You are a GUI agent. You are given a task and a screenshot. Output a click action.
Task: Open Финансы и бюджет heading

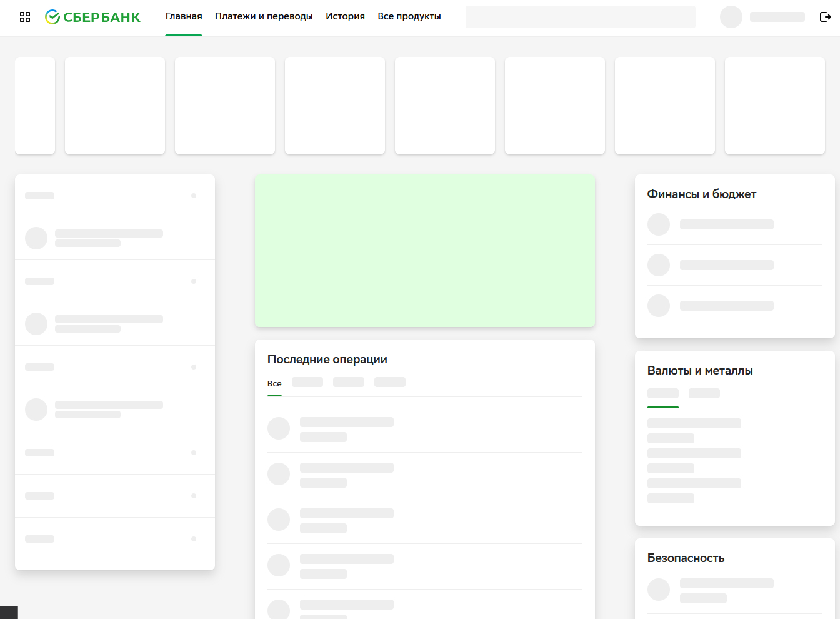point(702,194)
